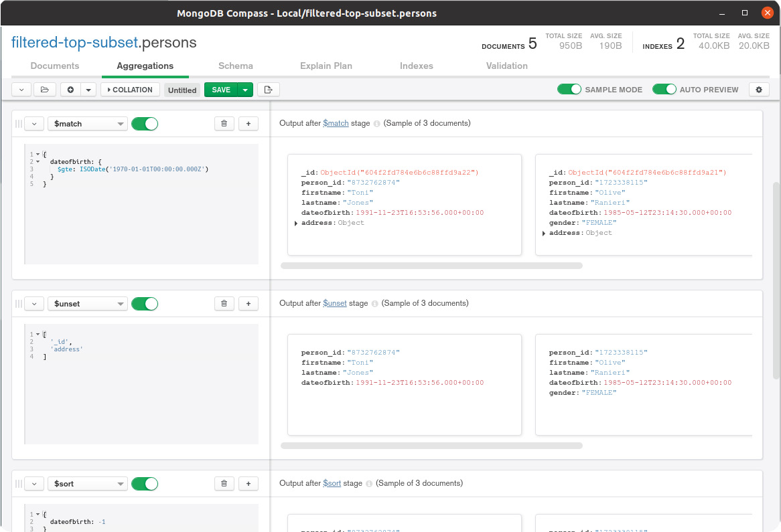
Task: Open the $unset stage operator dropdown
Action: point(87,304)
